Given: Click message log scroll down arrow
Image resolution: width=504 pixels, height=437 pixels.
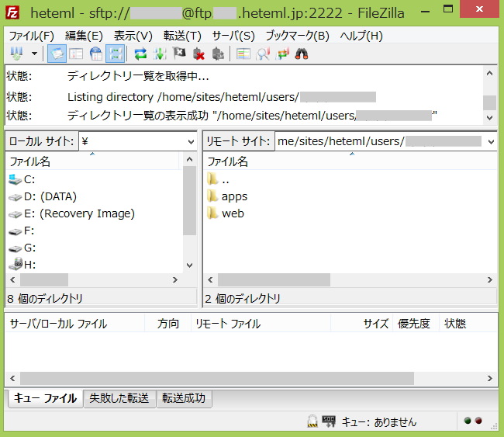Looking at the screenshot, I should click(489, 117).
